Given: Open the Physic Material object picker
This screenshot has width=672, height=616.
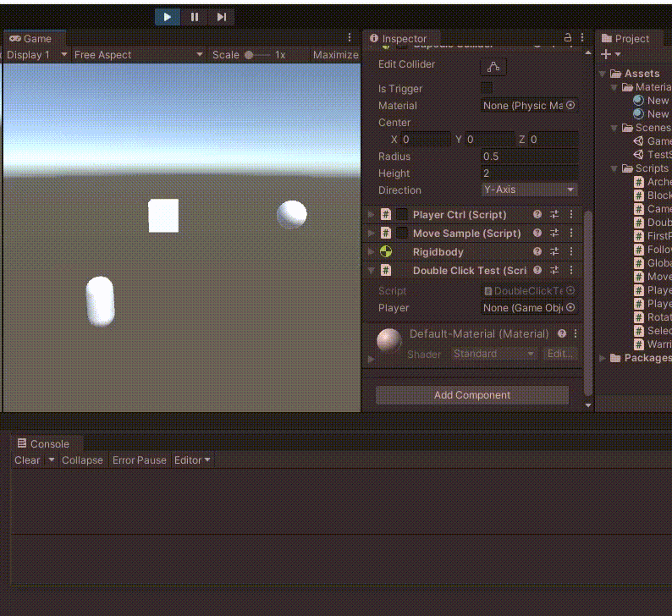Looking at the screenshot, I should click(570, 105).
